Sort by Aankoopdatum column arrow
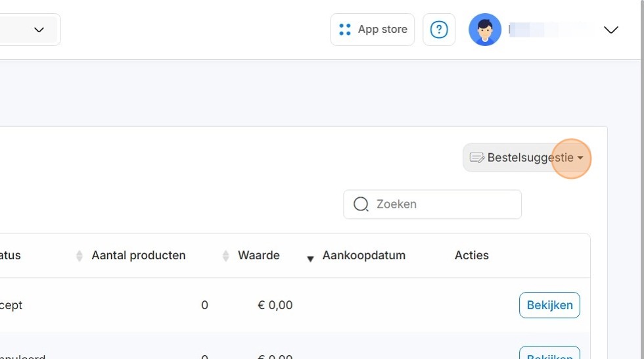The image size is (644, 359). (x=310, y=258)
